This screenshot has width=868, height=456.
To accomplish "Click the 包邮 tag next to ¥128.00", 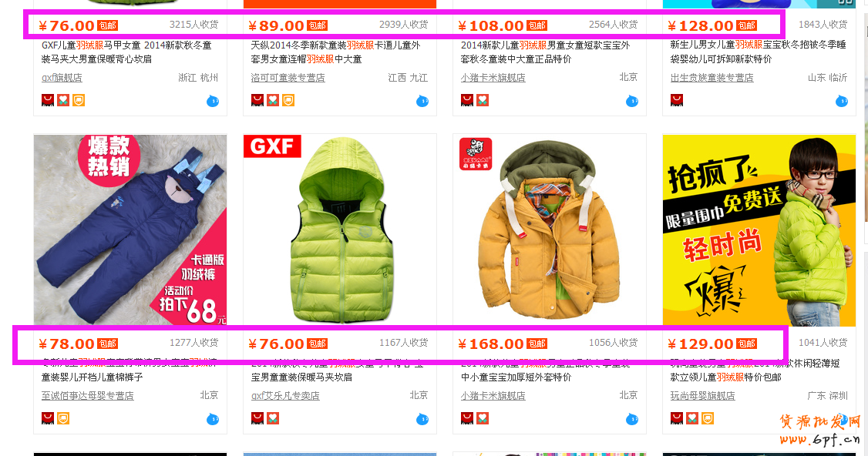I will (x=747, y=25).
